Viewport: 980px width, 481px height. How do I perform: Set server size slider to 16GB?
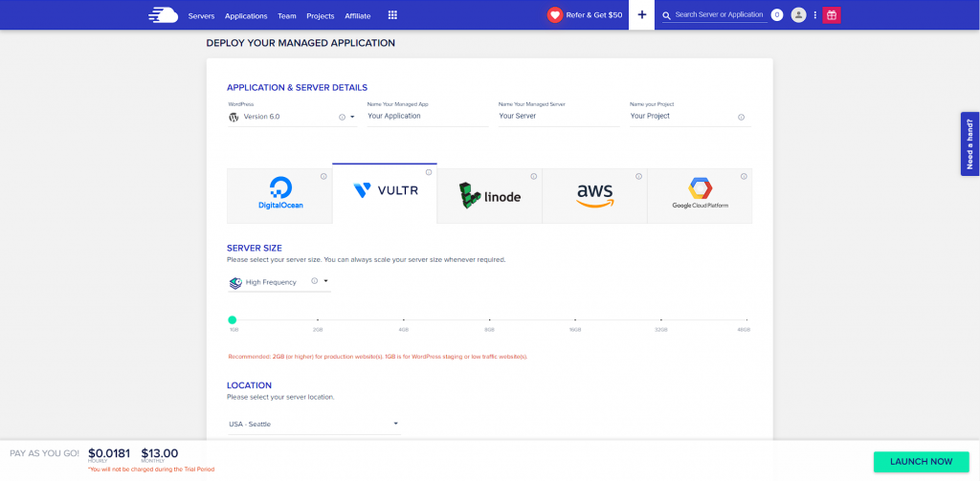(x=575, y=319)
